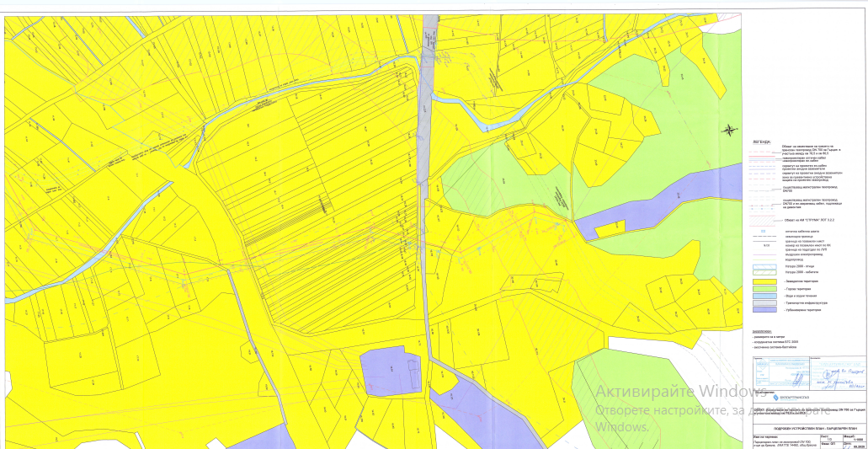The height and width of the screenshot is (449, 868).
Task: Click the ЛЕГЕНДА heading
Action: pyautogui.click(x=763, y=142)
